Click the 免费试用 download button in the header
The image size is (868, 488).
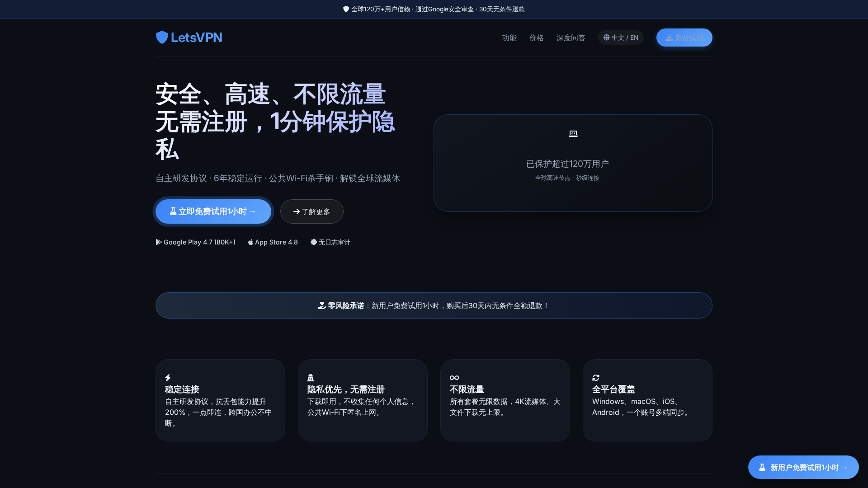(684, 38)
